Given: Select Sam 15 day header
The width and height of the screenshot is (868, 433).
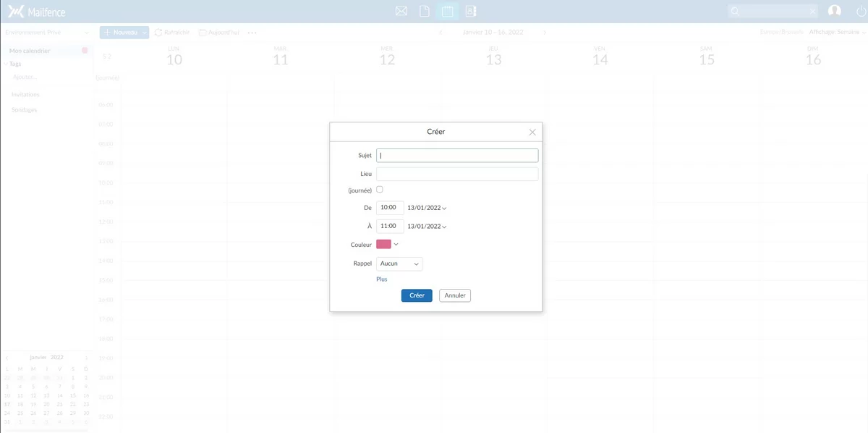Looking at the screenshot, I should (x=707, y=56).
